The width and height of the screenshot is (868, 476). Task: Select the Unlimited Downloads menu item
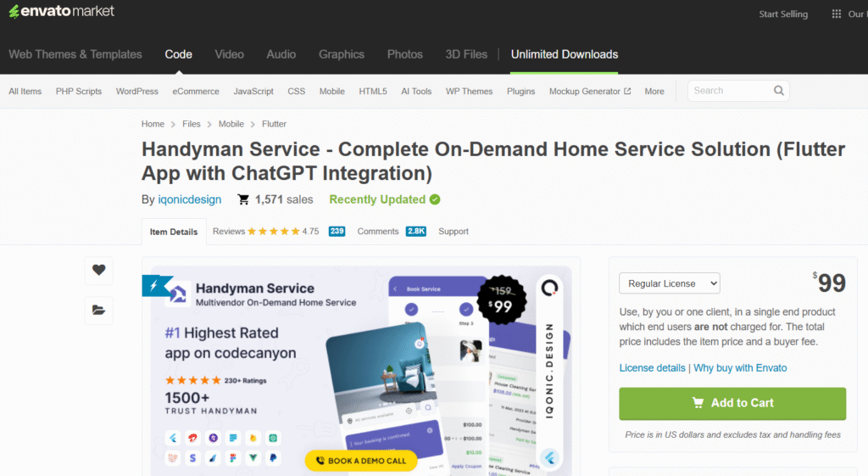click(x=564, y=54)
